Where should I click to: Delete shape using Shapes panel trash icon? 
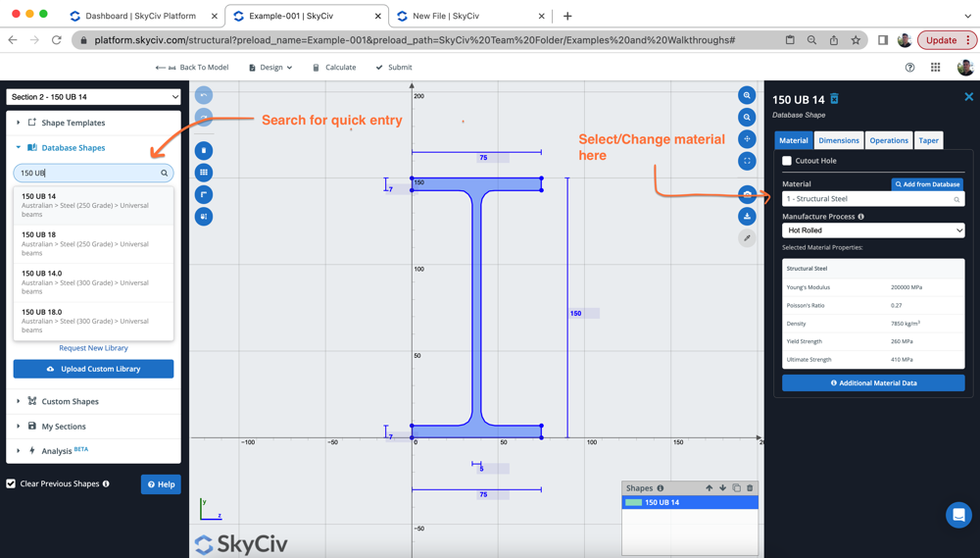pos(750,488)
